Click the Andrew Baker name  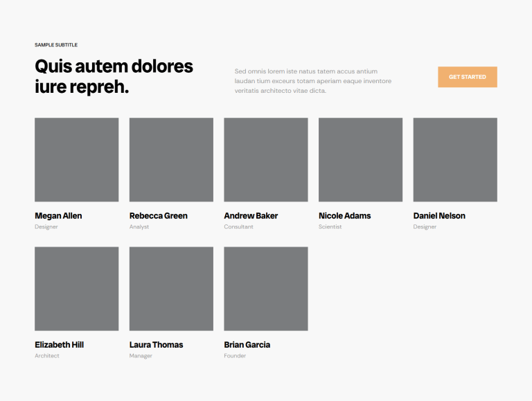(x=251, y=215)
